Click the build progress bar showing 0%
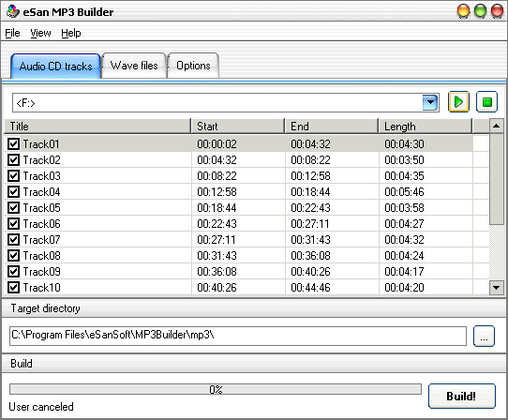The image size is (508, 420). [216, 389]
